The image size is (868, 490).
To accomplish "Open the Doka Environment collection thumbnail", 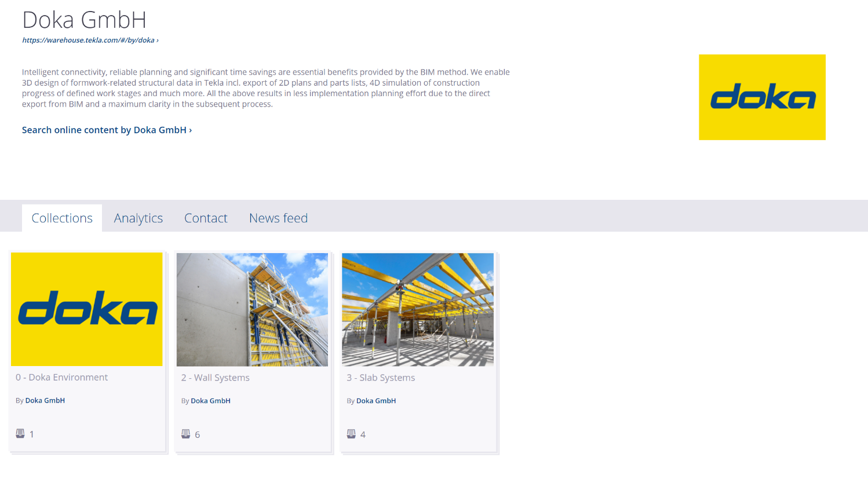I will [x=87, y=309].
